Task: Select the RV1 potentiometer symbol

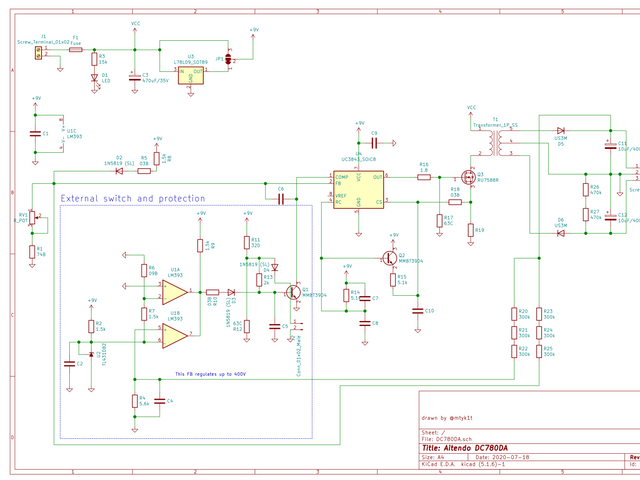Action: [34, 217]
